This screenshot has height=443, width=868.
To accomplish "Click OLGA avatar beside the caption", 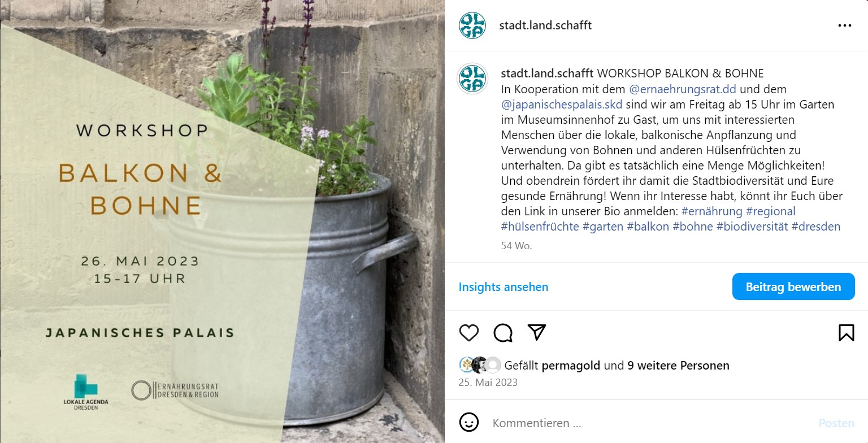I will coord(472,79).
